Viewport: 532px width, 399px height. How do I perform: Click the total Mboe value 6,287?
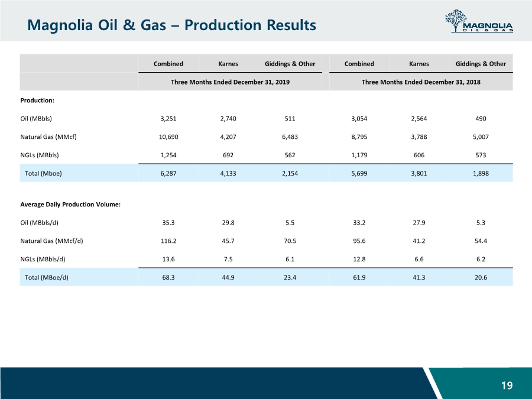click(x=168, y=173)
